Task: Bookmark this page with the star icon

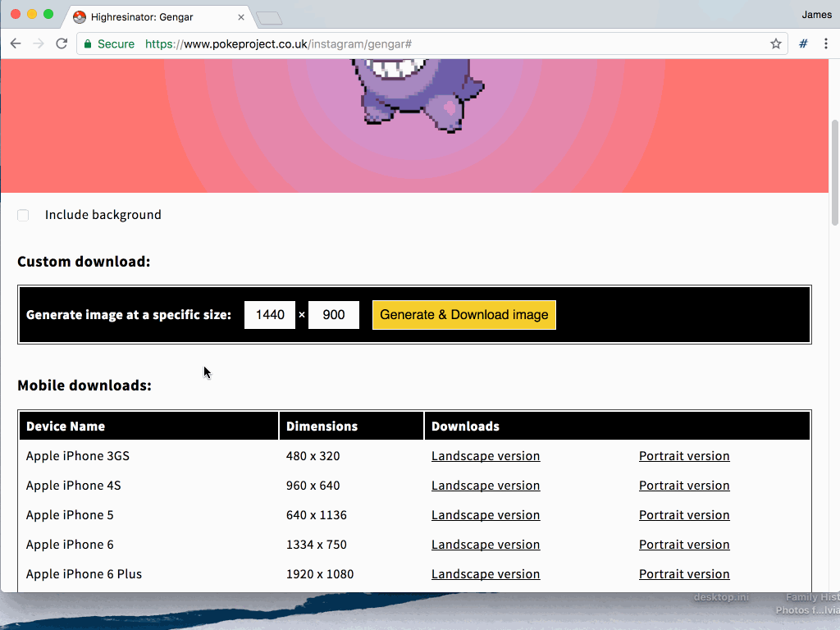Action: pyautogui.click(x=775, y=44)
